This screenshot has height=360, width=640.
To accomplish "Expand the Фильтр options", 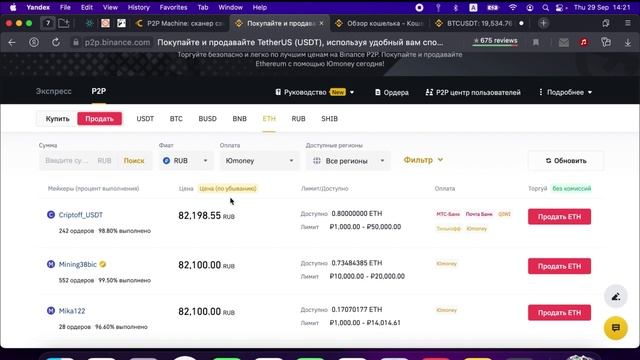I will point(423,160).
